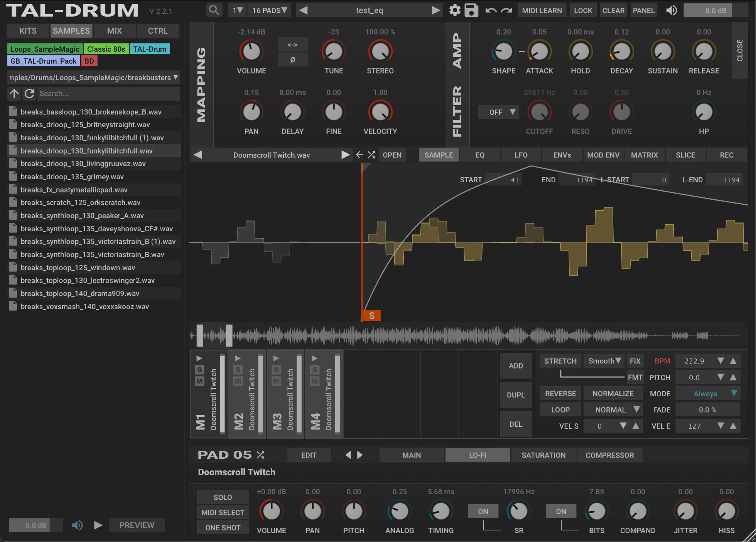
Task: Go up a folder with arrow icon
Action: click(14, 93)
